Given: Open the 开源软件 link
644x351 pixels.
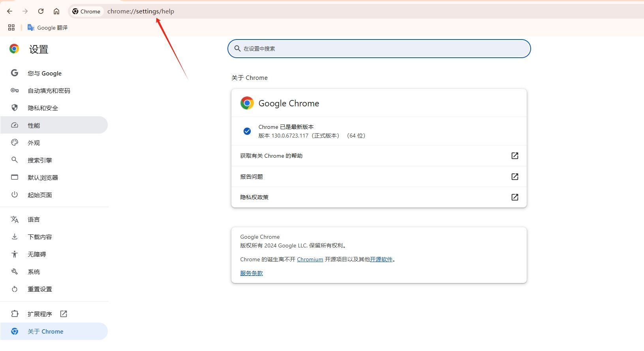Looking at the screenshot, I should 381,259.
